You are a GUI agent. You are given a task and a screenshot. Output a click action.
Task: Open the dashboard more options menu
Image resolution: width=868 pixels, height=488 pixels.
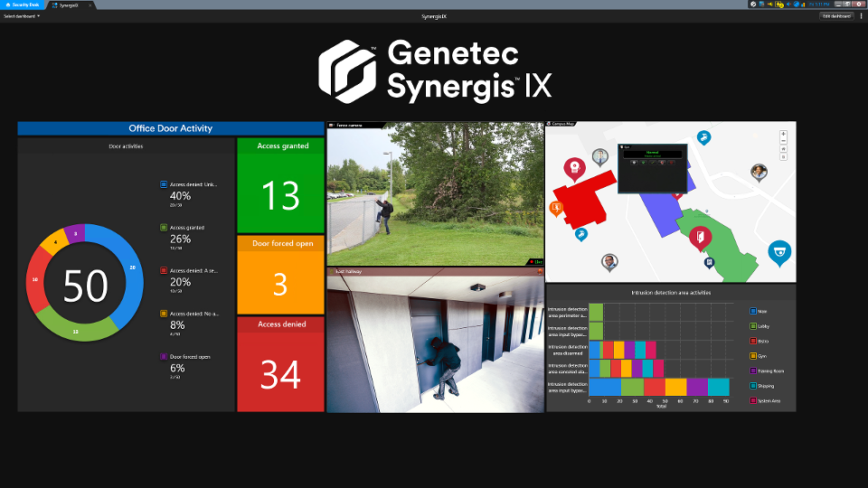point(861,15)
